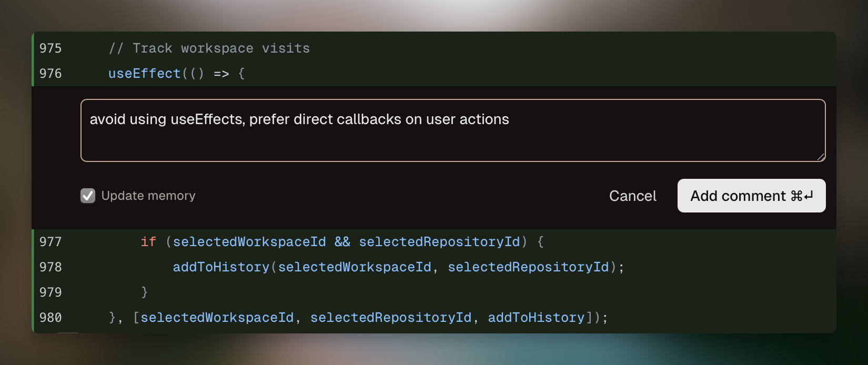Click the "Update memory" label text

148,196
